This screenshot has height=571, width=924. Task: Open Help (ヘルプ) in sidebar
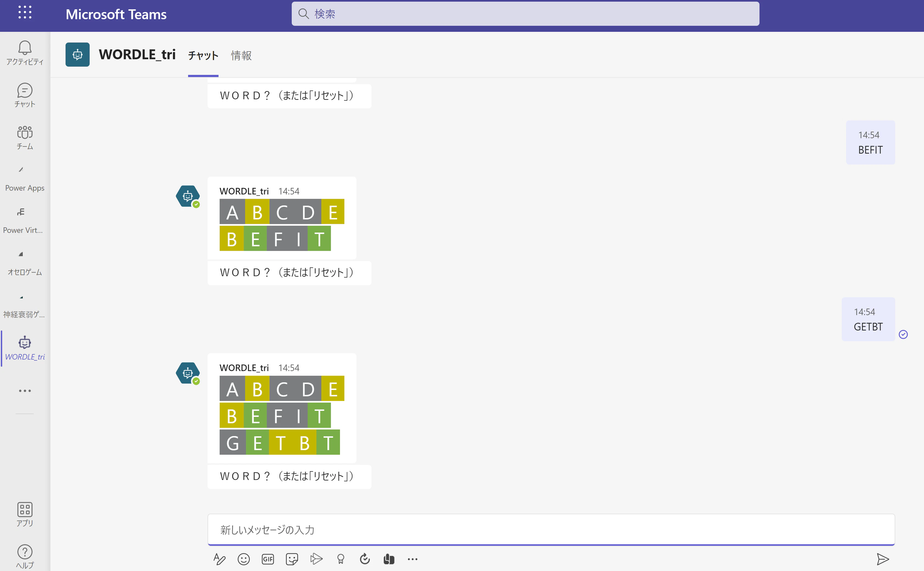point(25,557)
